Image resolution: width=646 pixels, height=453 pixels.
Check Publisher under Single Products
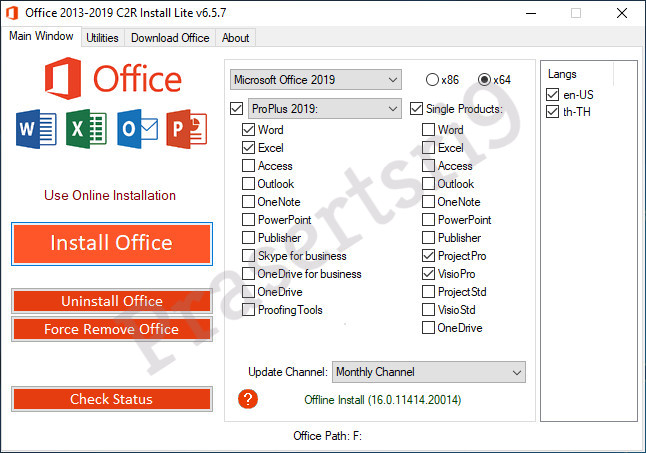click(428, 238)
